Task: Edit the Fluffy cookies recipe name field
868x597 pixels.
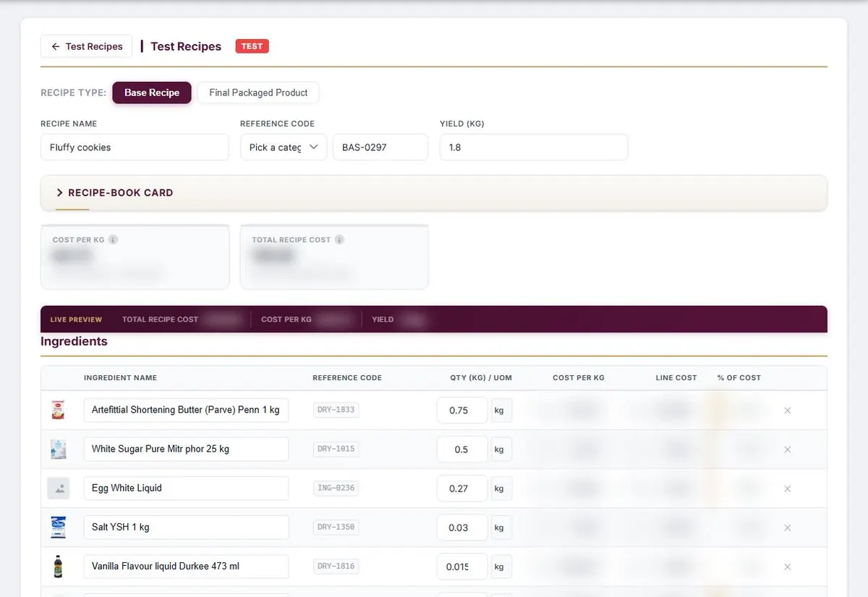Action: (x=135, y=147)
